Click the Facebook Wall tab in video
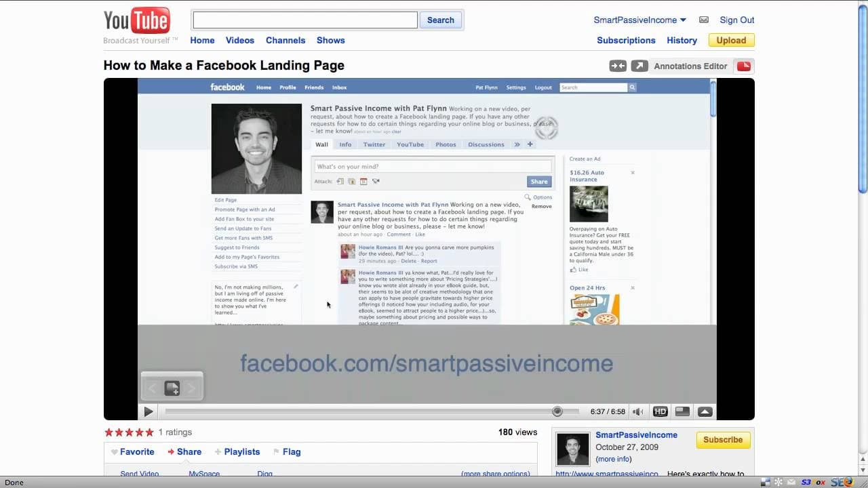The width and height of the screenshot is (868, 488). (x=321, y=144)
